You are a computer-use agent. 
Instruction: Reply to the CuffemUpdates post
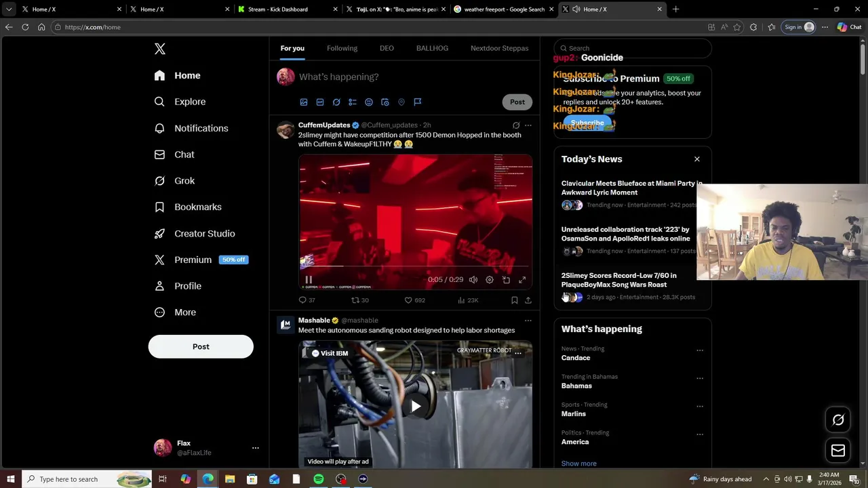pyautogui.click(x=307, y=300)
